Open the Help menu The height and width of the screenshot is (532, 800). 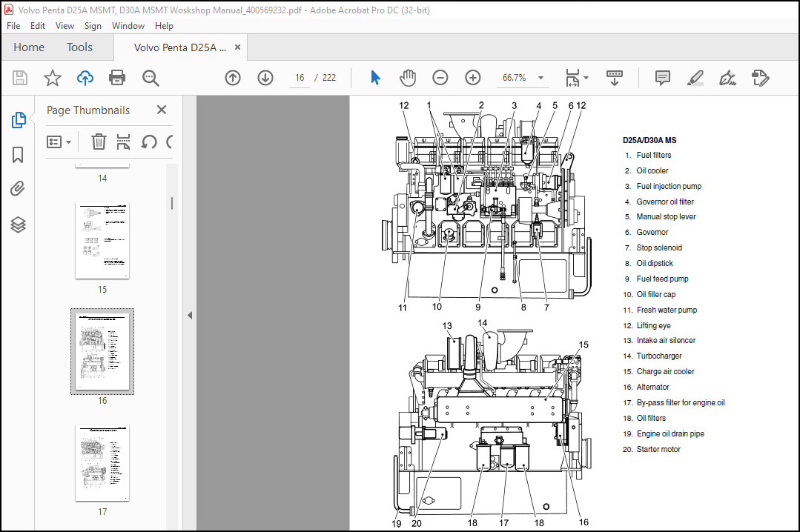[165, 25]
